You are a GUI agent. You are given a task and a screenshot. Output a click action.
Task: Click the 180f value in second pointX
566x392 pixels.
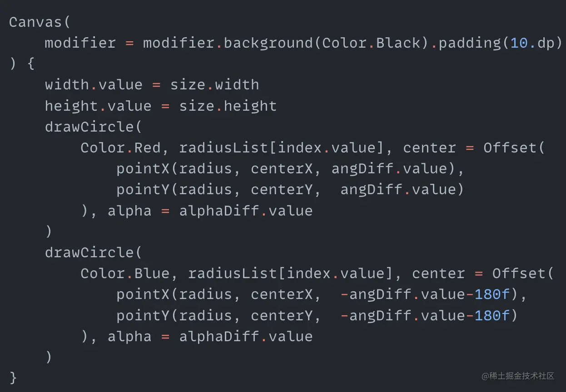coord(492,294)
